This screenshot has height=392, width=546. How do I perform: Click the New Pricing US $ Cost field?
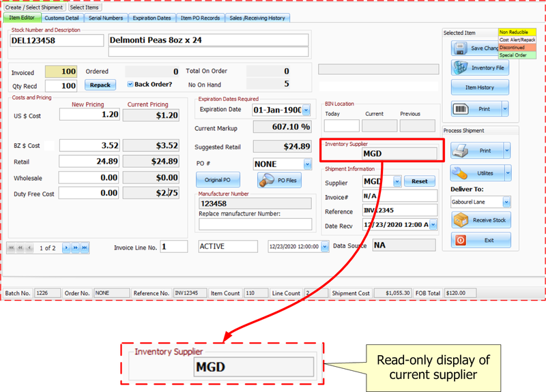coord(89,115)
